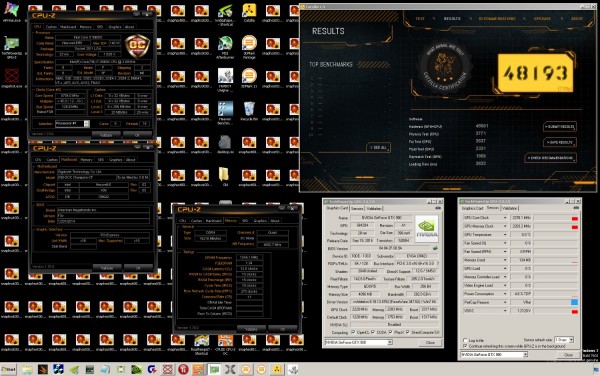Open the GPU Temperature sensor dropdown

click(505, 234)
